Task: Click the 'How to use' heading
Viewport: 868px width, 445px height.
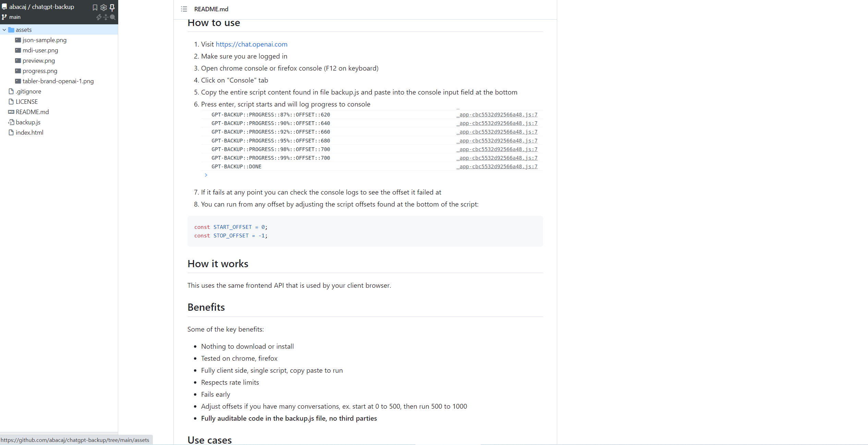Action: 214,23
